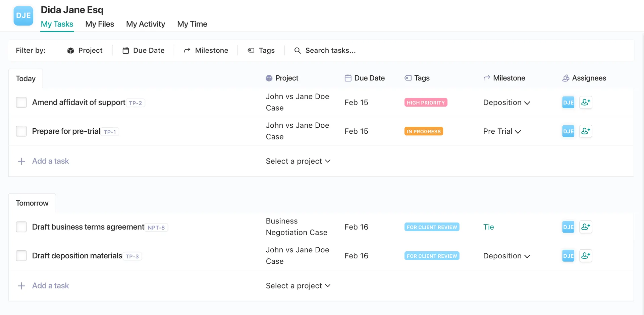Add assignee to Prepare for pre-trial task

pos(585,131)
